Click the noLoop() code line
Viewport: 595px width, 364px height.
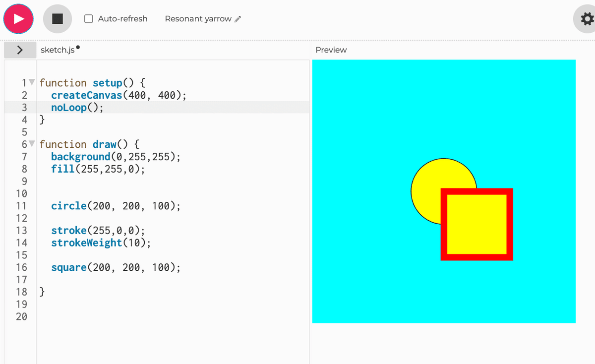pyautogui.click(x=77, y=108)
